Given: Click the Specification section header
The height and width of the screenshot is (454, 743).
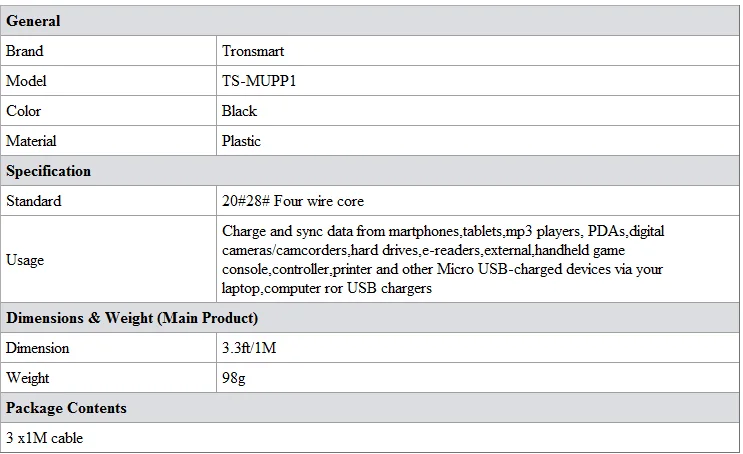Looking at the screenshot, I should pyautogui.click(x=49, y=171).
